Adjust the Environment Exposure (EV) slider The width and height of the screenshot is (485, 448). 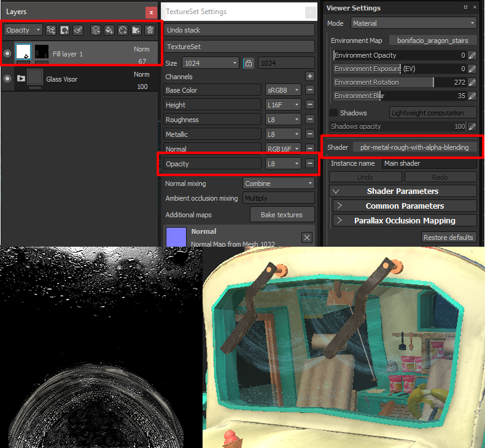[400, 69]
